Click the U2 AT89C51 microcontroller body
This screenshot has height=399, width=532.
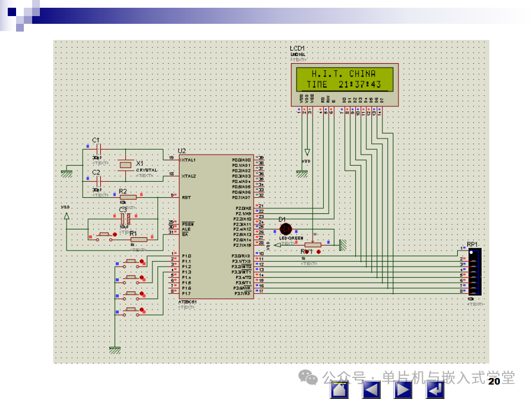point(217,227)
